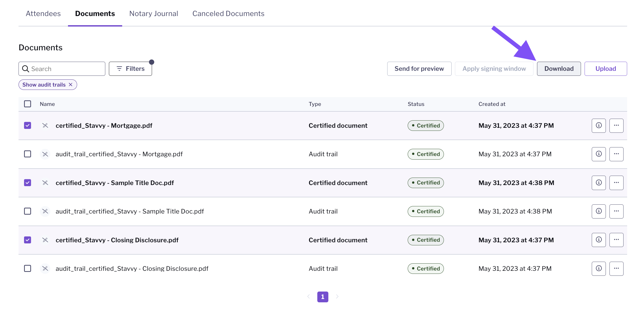This screenshot has height=312, width=644.
Task: Click the Name column header
Action: [47, 104]
